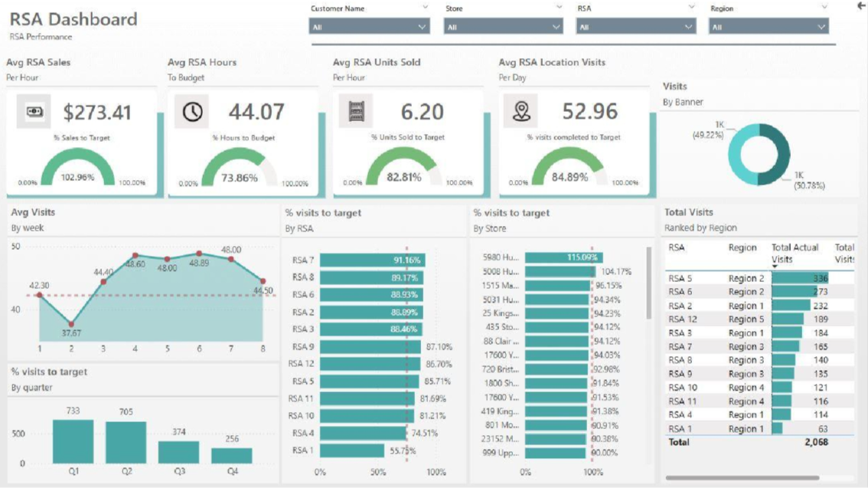
Task: Open the Customer Name filter dropdown
Action: click(x=369, y=27)
